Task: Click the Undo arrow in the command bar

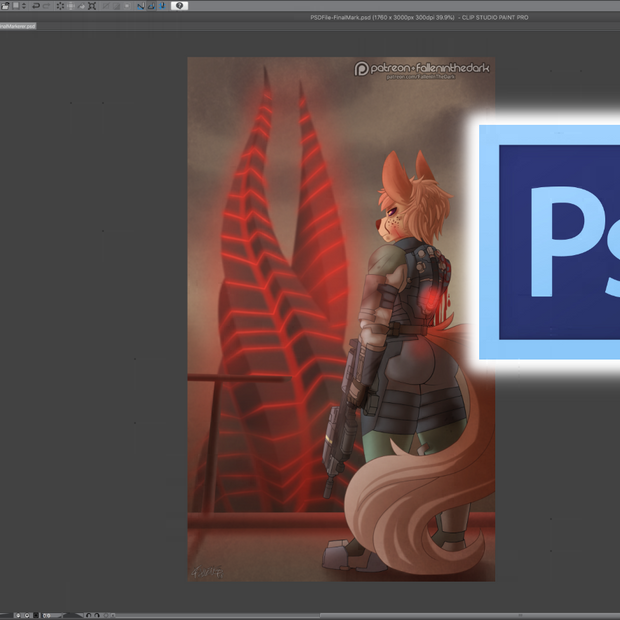Action: click(x=36, y=6)
